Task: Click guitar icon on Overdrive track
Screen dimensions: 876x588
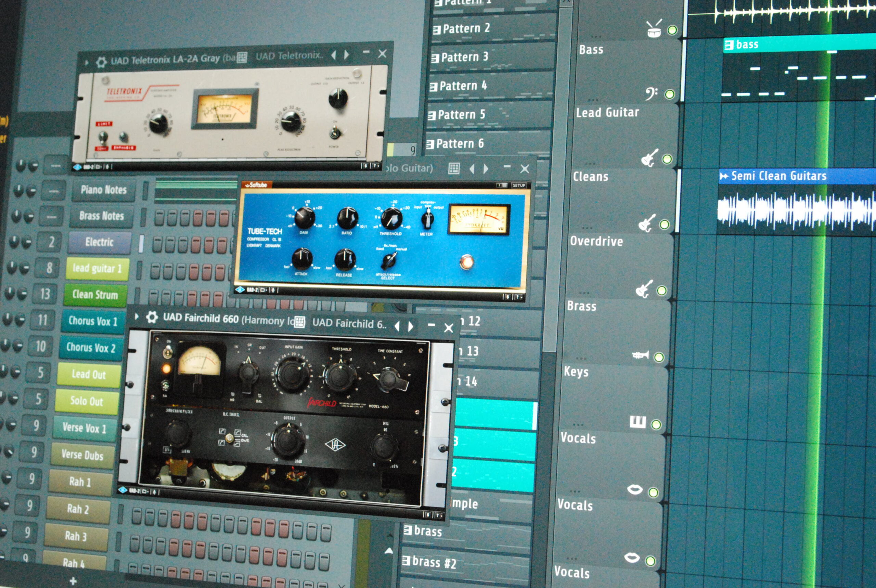Action: [644, 289]
